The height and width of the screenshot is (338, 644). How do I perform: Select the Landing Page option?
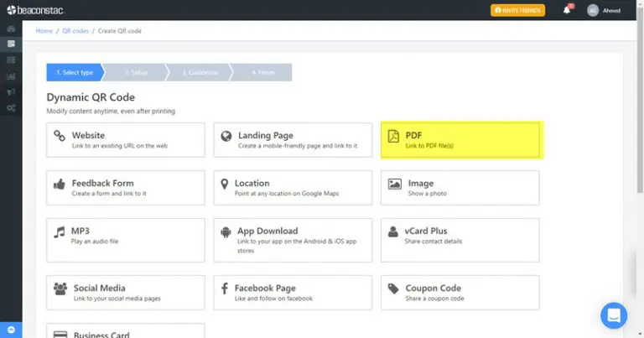click(293, 140)
